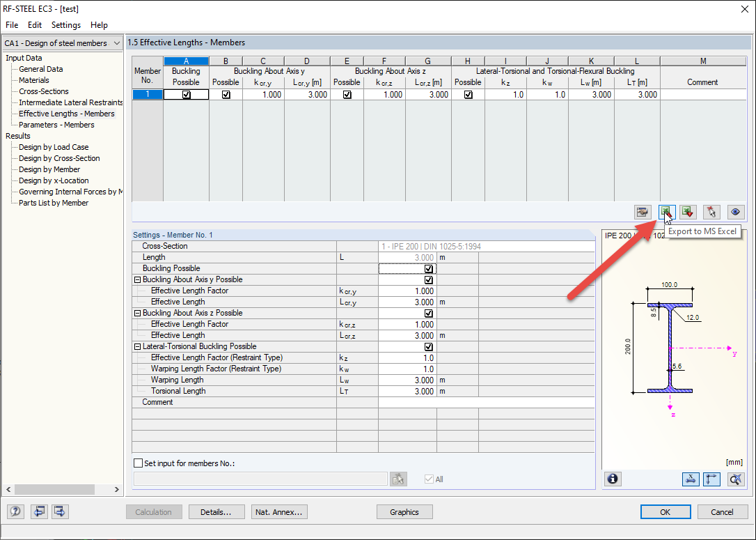The width and height of the screenshot is (756, 540).
Task: Click OK to confirm
Action: point(666,512)
